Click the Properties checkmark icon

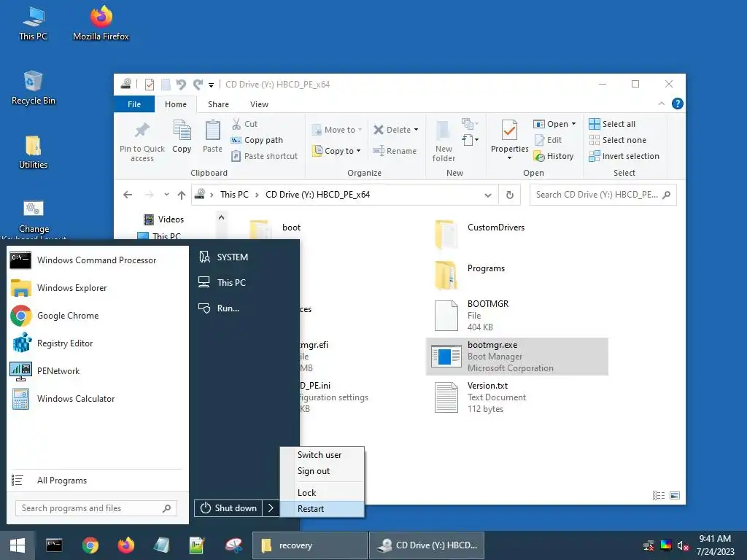coord(509,131)
